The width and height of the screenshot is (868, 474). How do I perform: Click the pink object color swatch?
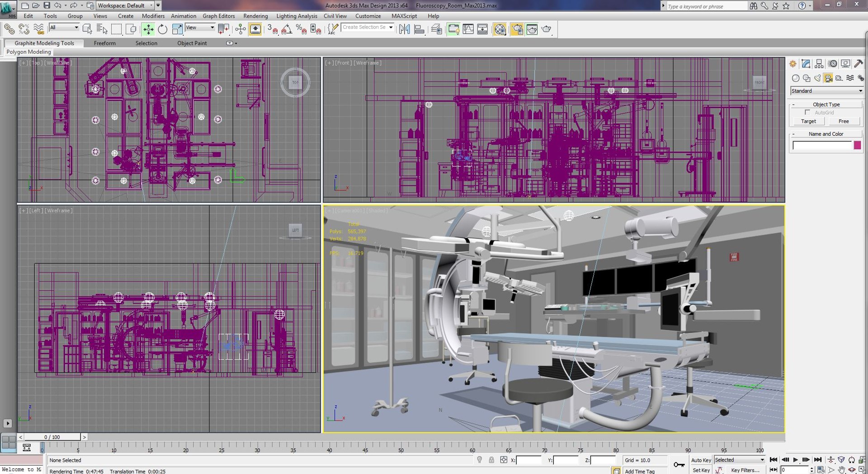[x=857, y=145]
